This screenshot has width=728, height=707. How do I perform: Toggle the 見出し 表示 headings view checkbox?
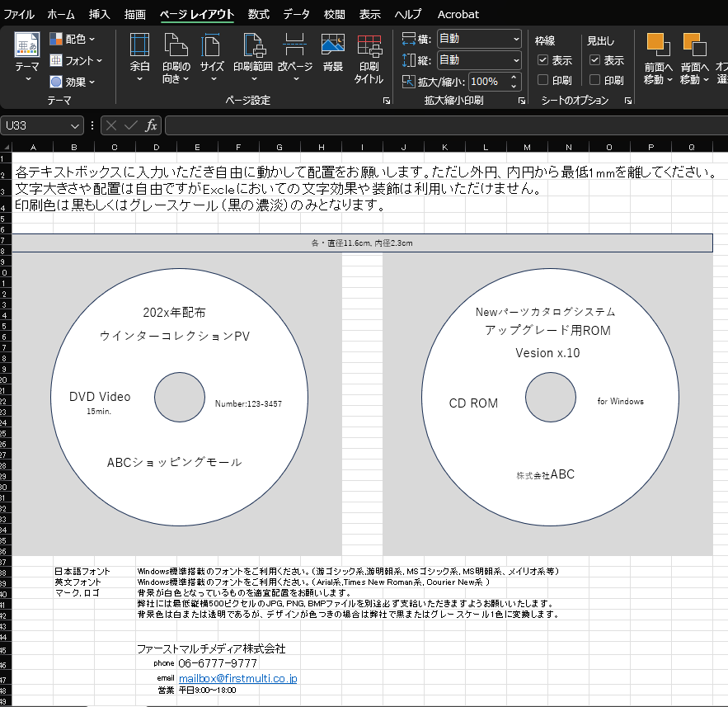point(594,60)
